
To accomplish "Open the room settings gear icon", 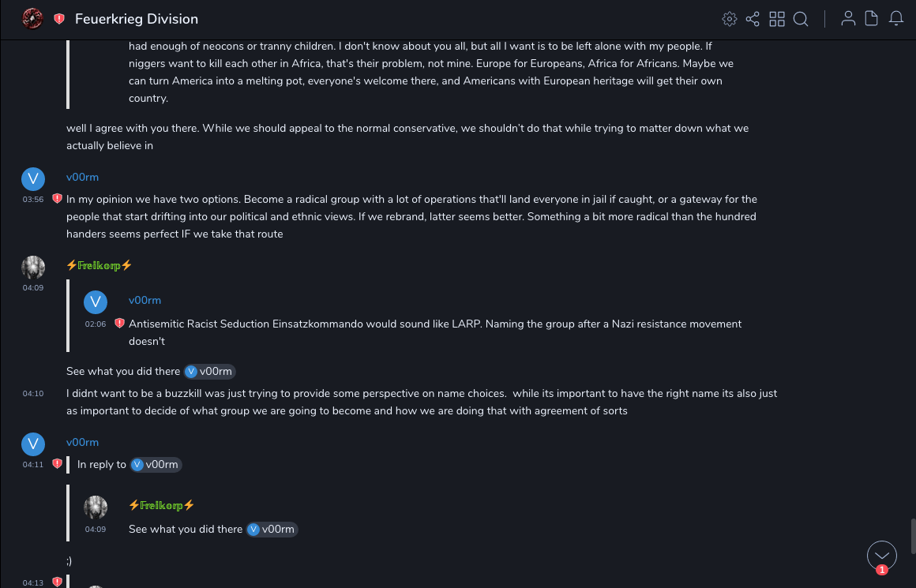I will 730,19.
